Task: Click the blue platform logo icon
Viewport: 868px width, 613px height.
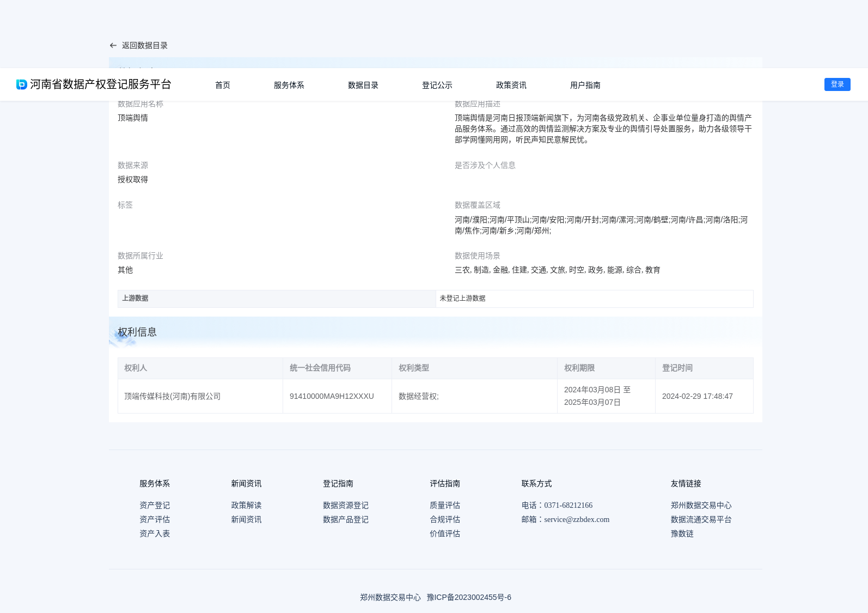Action: point(22,84)
